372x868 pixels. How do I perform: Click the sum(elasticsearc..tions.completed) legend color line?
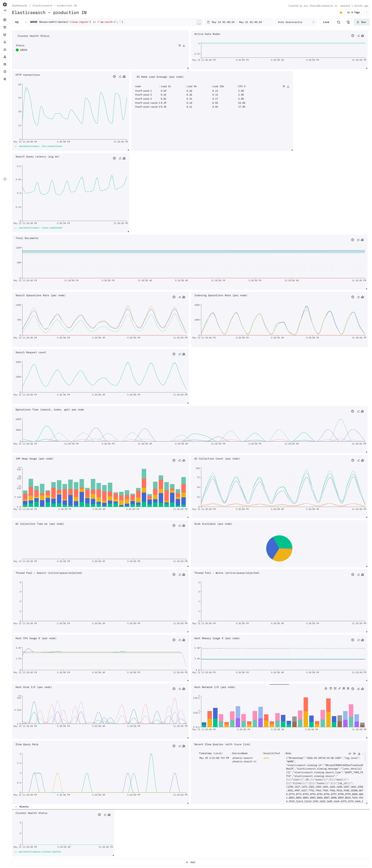[x=16, y=228]
